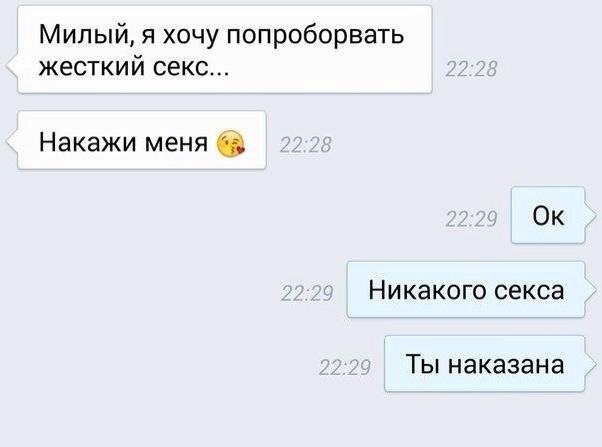Screen dimensions: 602x447
Task: Click the word 'секса' in the blue bubble
Action: pos(529,291)
